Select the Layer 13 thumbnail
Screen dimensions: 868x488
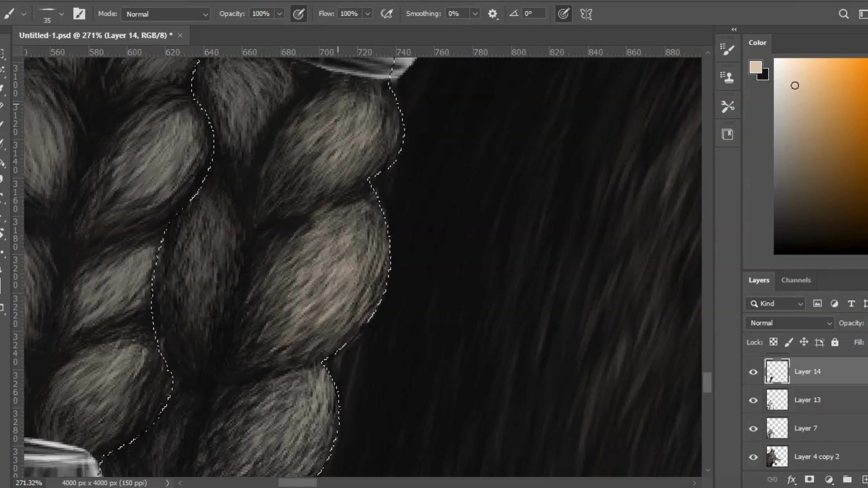(x=777, y=400)
